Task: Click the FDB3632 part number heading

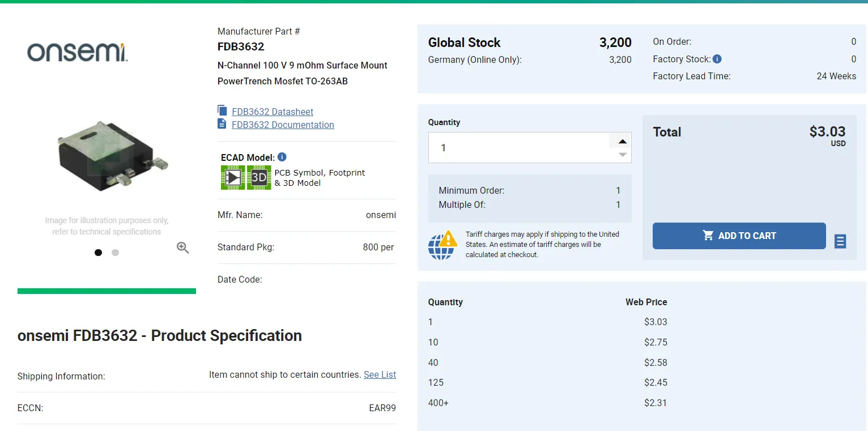Action: point(241,46)
